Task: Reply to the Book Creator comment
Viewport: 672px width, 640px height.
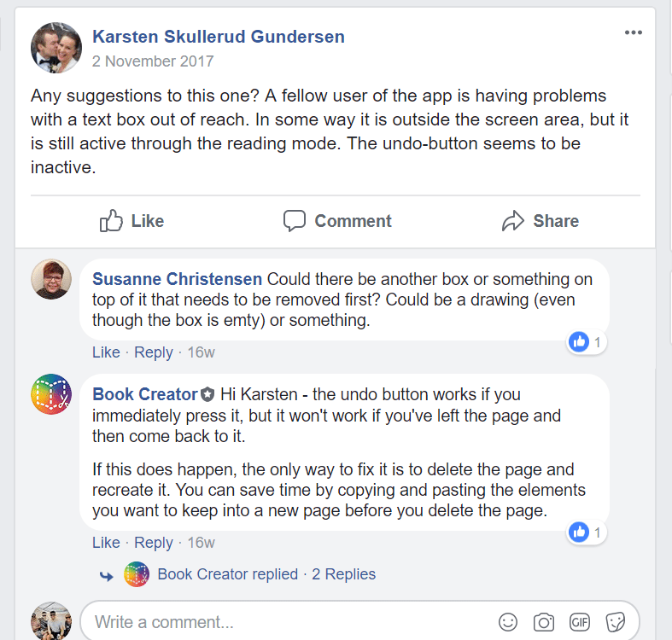Action: (154, 543)
